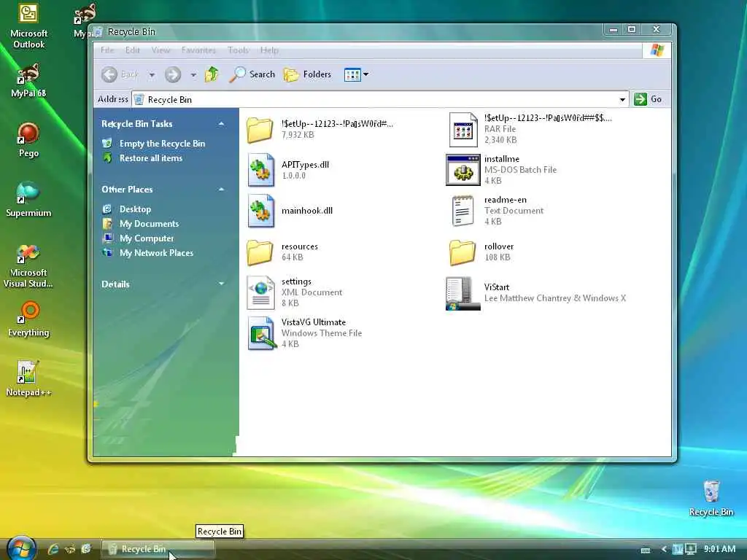The width and height of the screenshot is (747, 560).
Task: Click the Back arrow button
Action: [109, 74]
